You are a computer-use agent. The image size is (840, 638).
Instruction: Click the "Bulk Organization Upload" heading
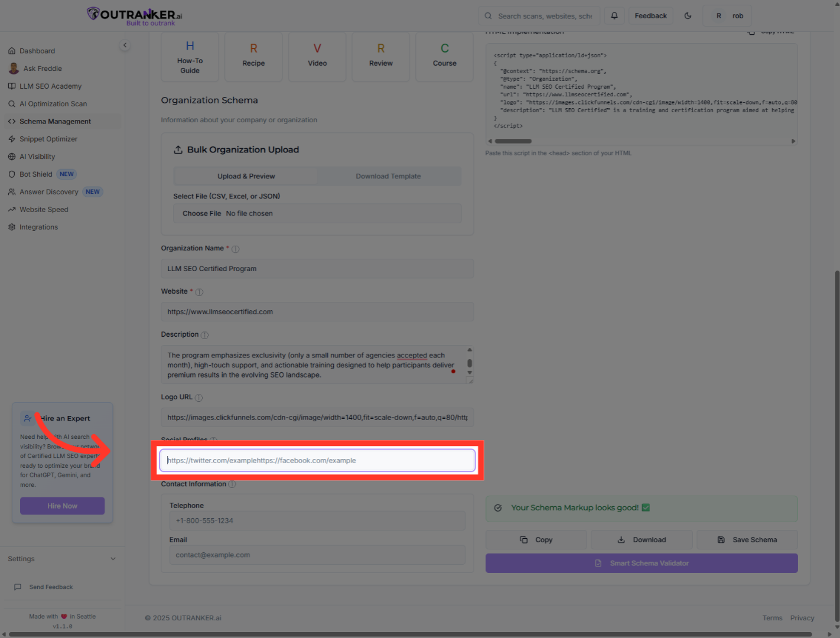tap(243, 150)
